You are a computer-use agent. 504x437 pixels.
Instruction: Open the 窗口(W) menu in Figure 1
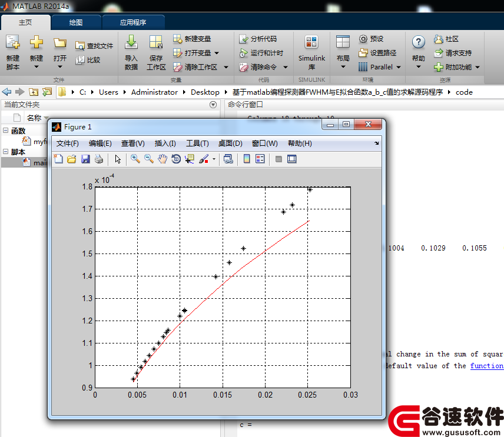(x=265, y=143)
